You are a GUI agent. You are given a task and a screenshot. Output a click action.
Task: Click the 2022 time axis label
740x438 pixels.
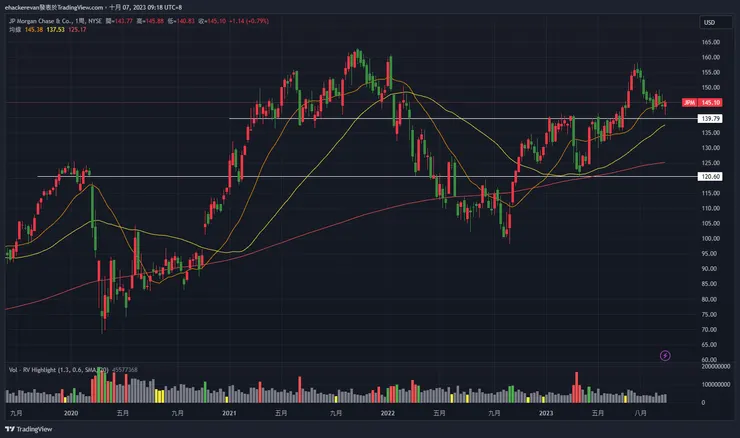pyautogui.click(x=387, y=413)
